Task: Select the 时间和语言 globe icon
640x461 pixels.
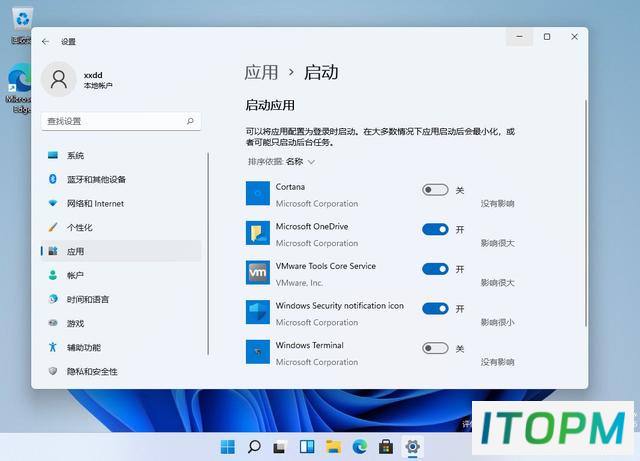Action: (x=53, y=299)
